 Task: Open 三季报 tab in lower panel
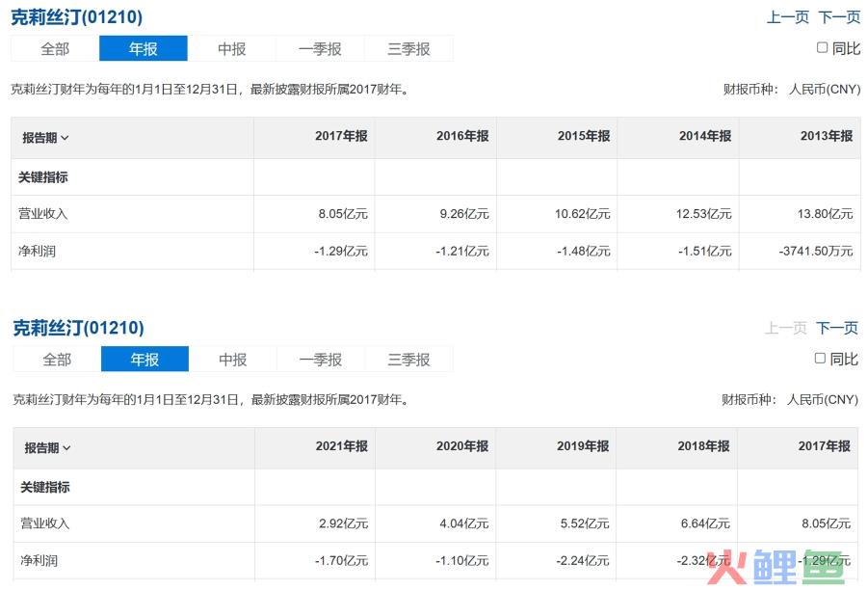408,359
